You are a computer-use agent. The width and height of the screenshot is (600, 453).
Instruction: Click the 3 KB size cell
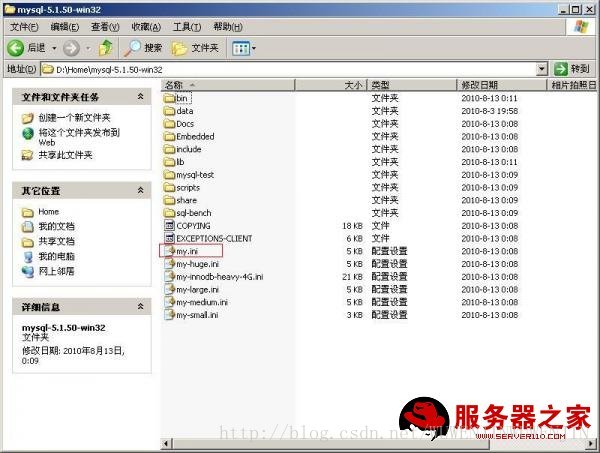(x=354, y=315)
